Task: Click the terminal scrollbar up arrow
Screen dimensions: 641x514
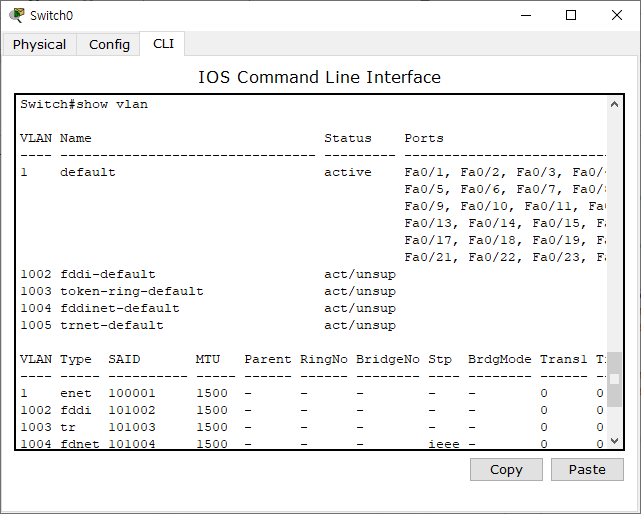Action: pos(614,104)
